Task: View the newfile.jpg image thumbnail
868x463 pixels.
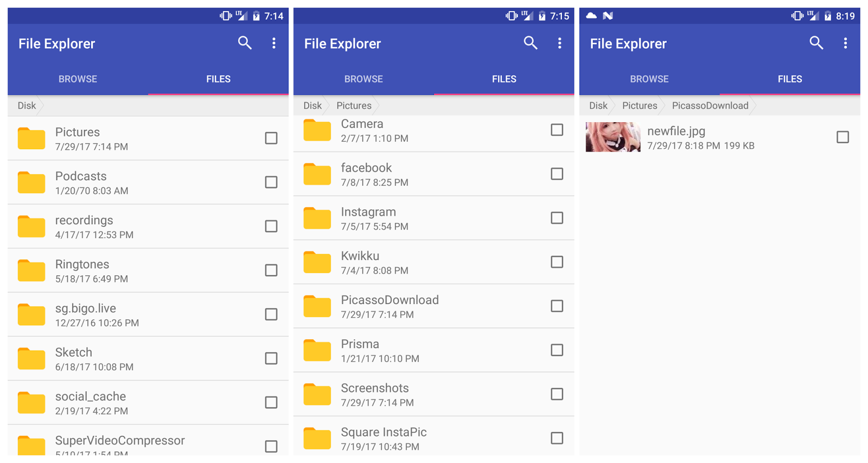Action: (x=613, y=137)
